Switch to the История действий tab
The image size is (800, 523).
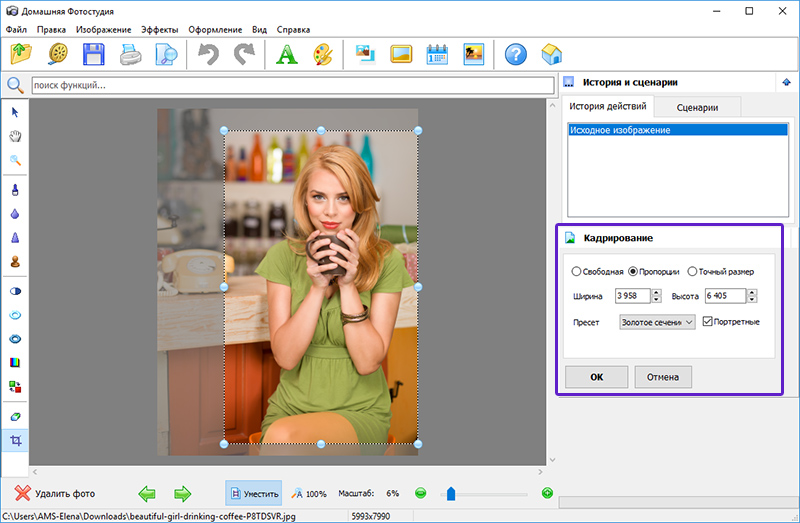click(x=608, y=106)
